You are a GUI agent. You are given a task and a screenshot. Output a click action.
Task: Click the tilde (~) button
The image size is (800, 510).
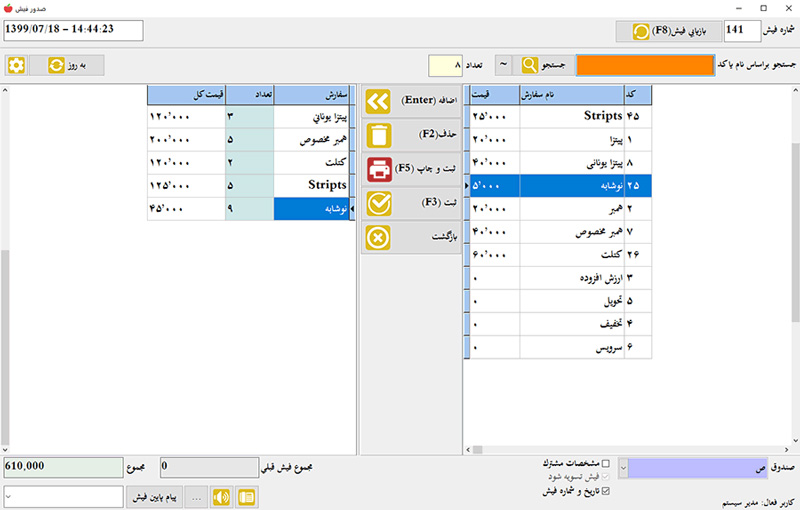pos(503,65)
